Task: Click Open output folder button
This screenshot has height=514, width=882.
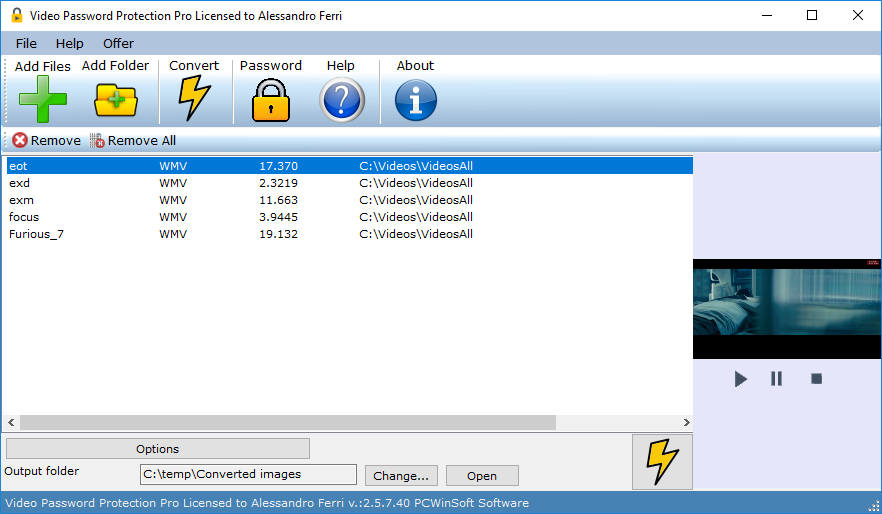Action: pos(482,476)
